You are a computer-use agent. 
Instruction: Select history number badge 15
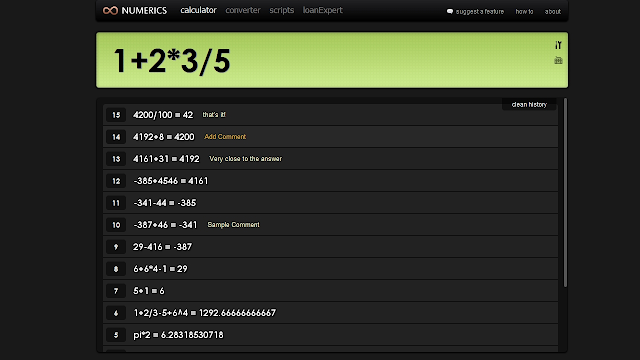(116, 115)
